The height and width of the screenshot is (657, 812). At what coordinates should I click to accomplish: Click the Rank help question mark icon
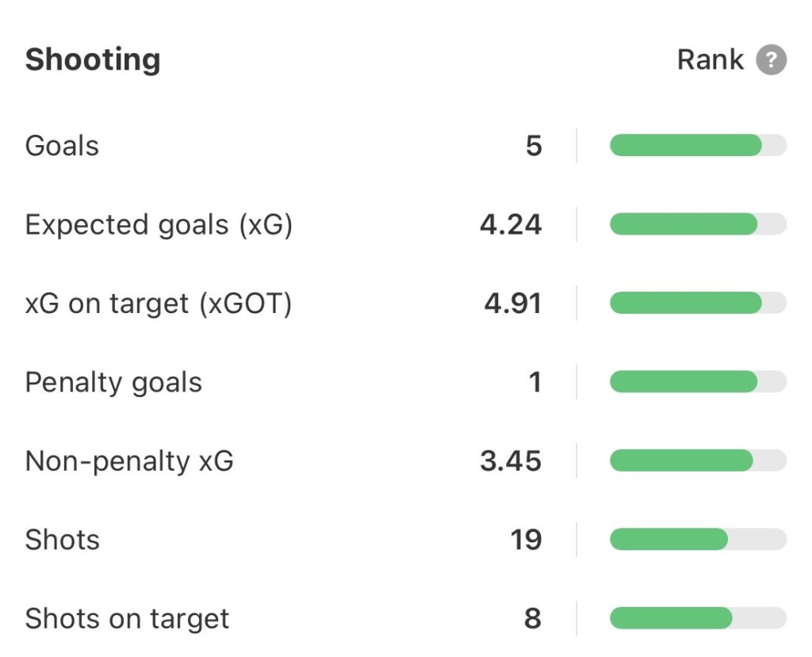click(x=771, y=60)
